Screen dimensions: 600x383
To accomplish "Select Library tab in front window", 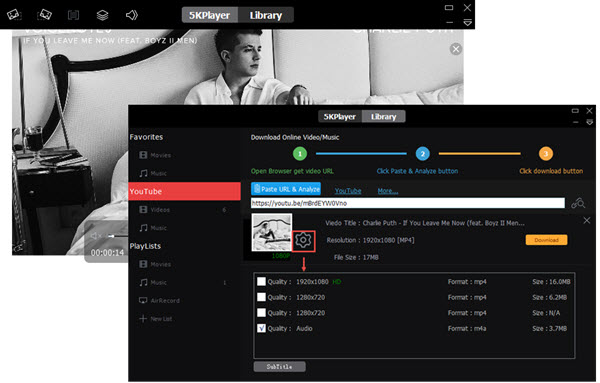I will coord(383,117).
